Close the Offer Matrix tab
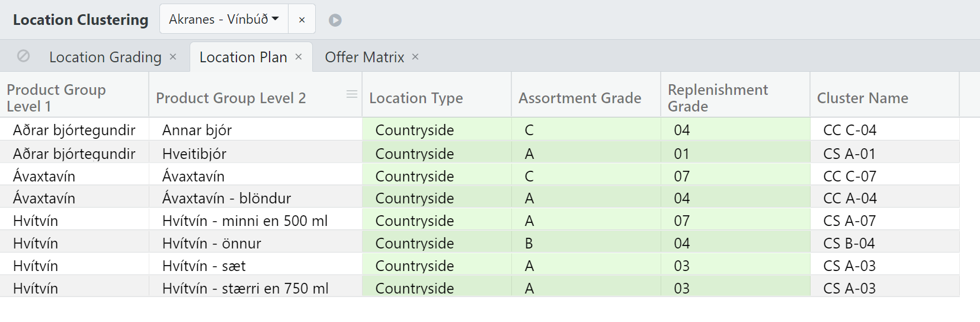This screenshot has width=980, height=322. [x=415, y=57]
